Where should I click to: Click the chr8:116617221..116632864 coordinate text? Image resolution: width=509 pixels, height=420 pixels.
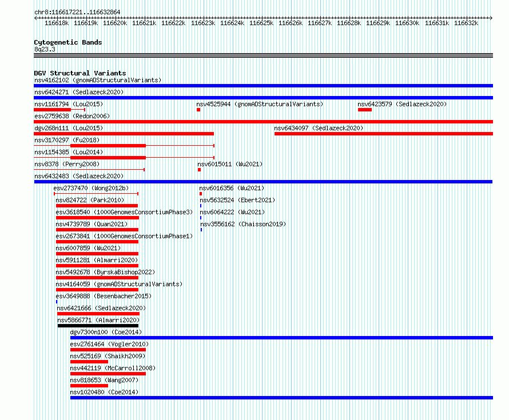tap(77, 12)
